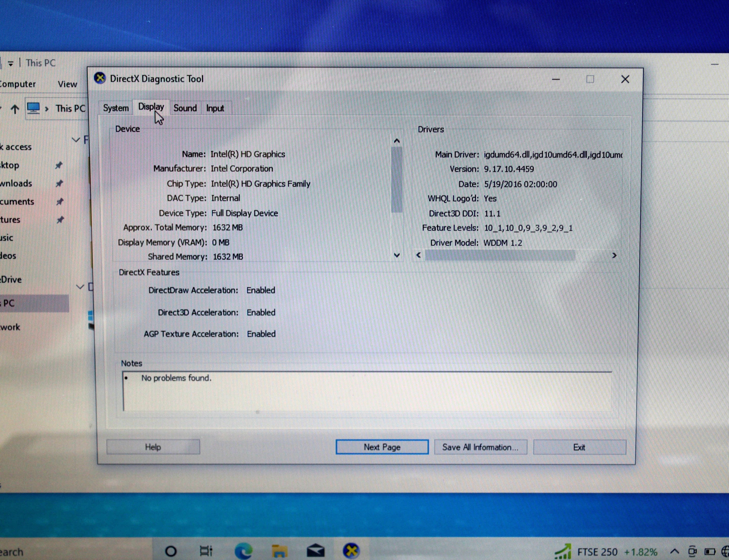Click the DirectX Diagnostic Tool title icon
The height and width of the screenshot is (560, 729).
(x=100, y=78)
